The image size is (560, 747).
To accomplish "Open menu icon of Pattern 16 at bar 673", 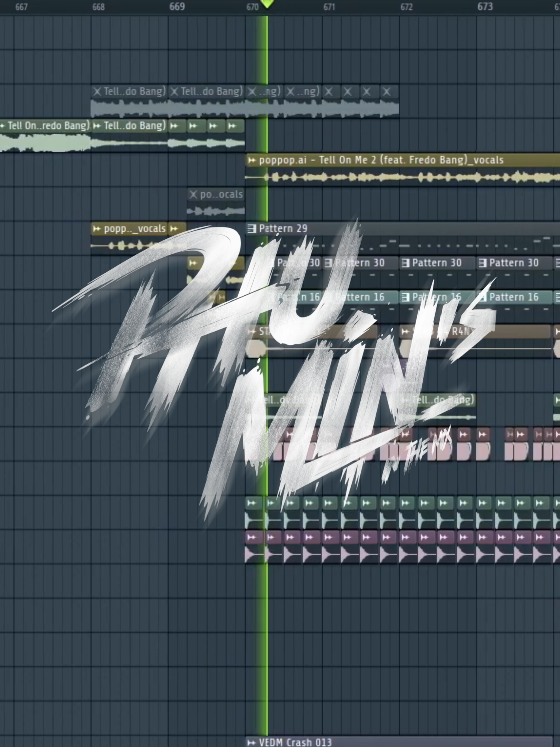I will pyautogui.click(x=482, y=298).
